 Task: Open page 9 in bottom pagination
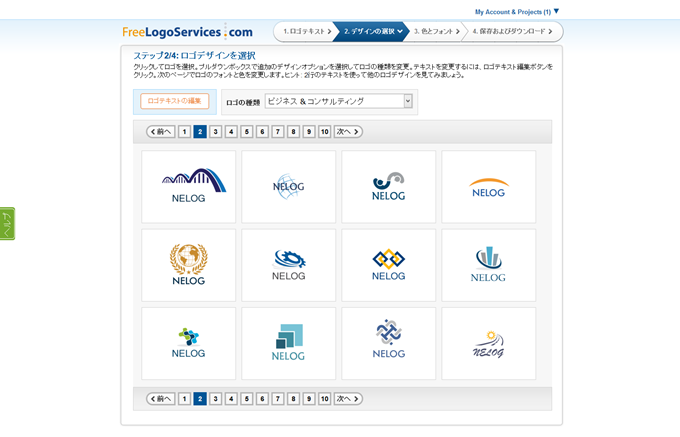point(309,399)
